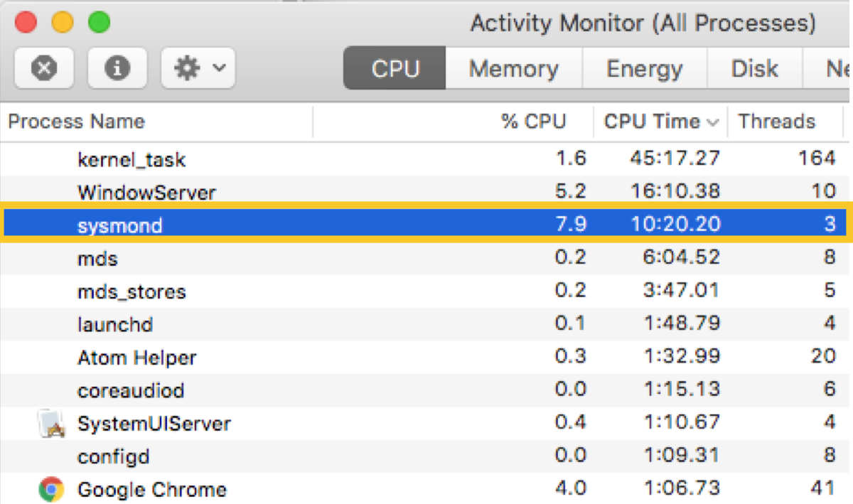This screenshot has height=504, width=853.
Task: Toggle CPU Time sort order
Action: click(x=661, y=122)
